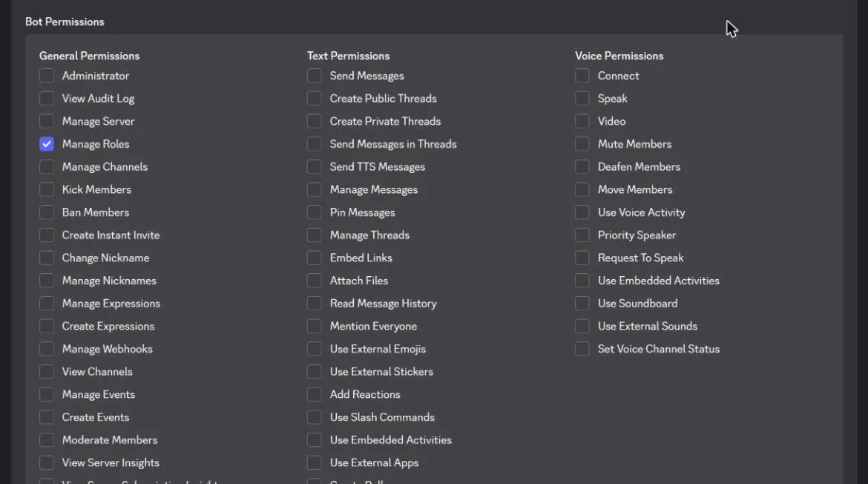868x484 pixels.
Task: Enable Deafen Members checkbox
Action: pos(582,167)
